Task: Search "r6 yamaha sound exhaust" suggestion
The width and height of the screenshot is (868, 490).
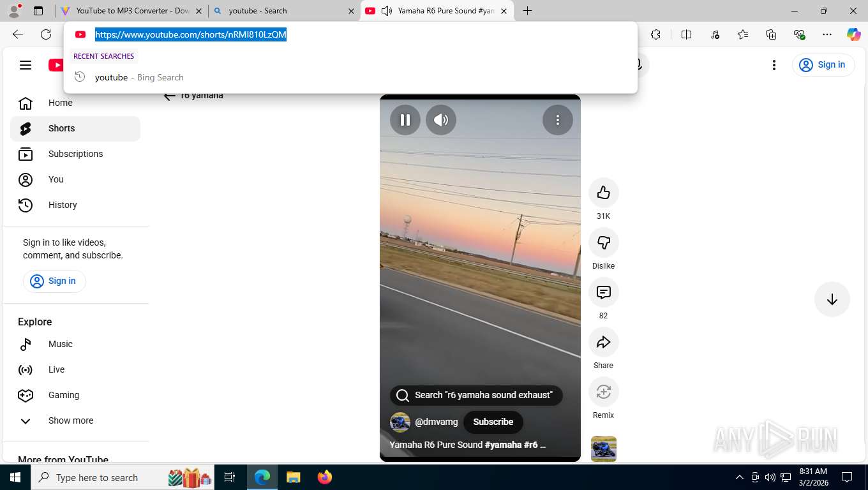Action: click(476, 395)
